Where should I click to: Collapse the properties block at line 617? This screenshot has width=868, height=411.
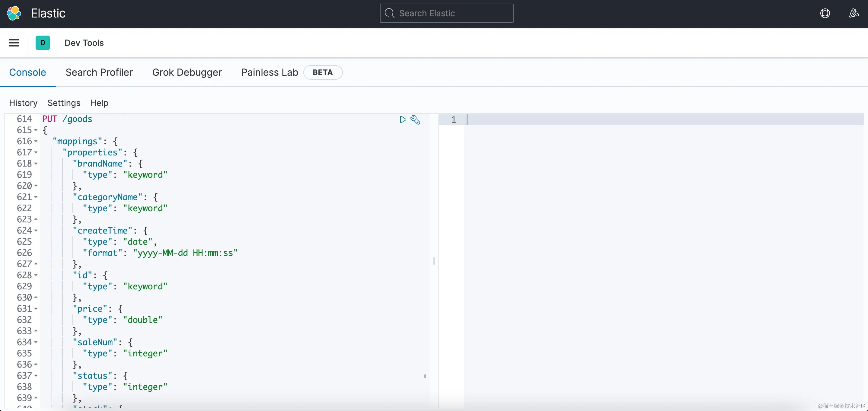point(36,153)
